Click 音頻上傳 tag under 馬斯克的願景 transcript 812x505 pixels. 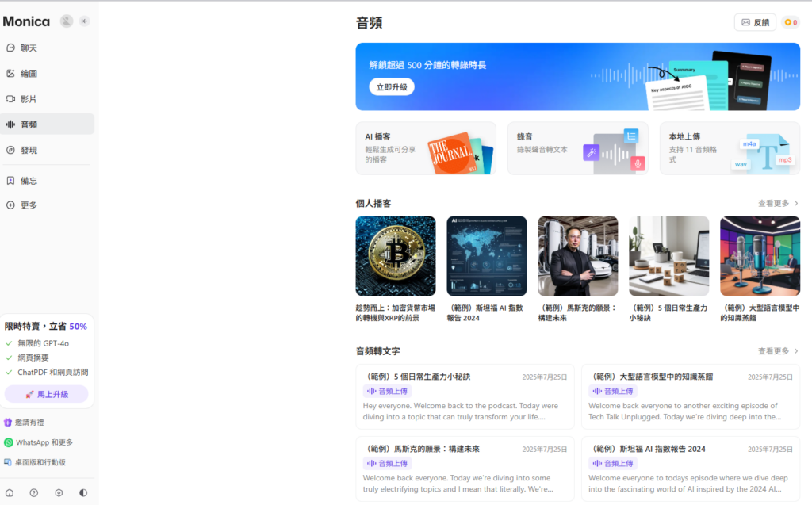(387, 464)
